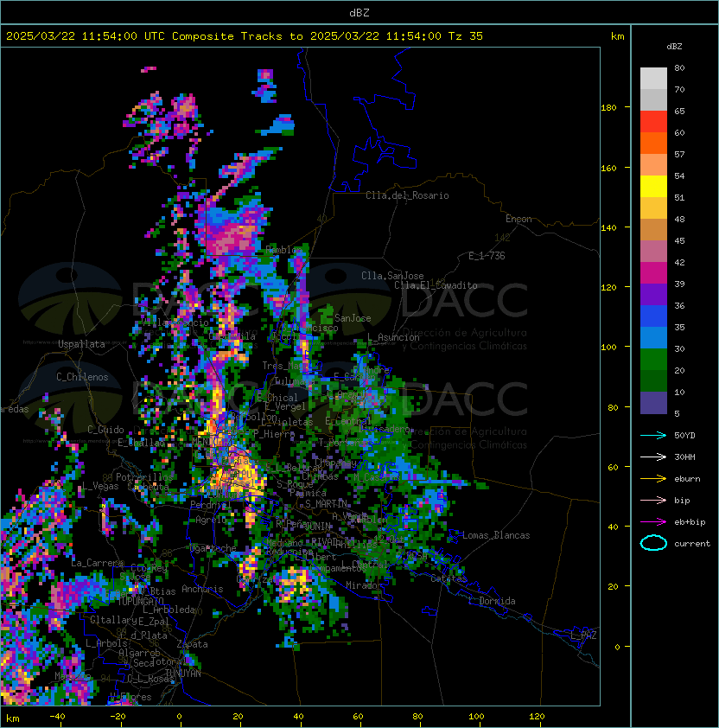Click the Clla.del_Rosario map label
719x728 pixels.
click(407, 195)
